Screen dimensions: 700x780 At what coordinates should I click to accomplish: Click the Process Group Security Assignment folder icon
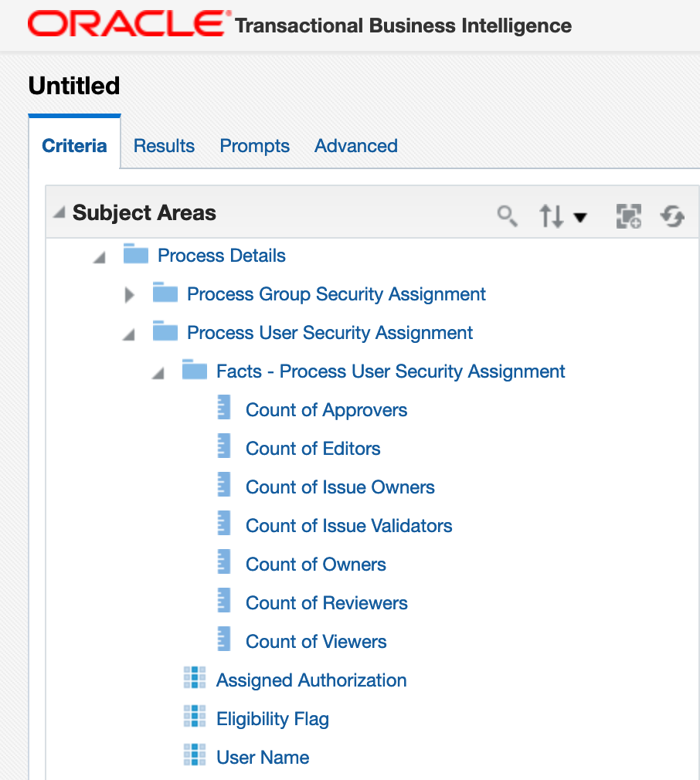[x=165, y=293]
